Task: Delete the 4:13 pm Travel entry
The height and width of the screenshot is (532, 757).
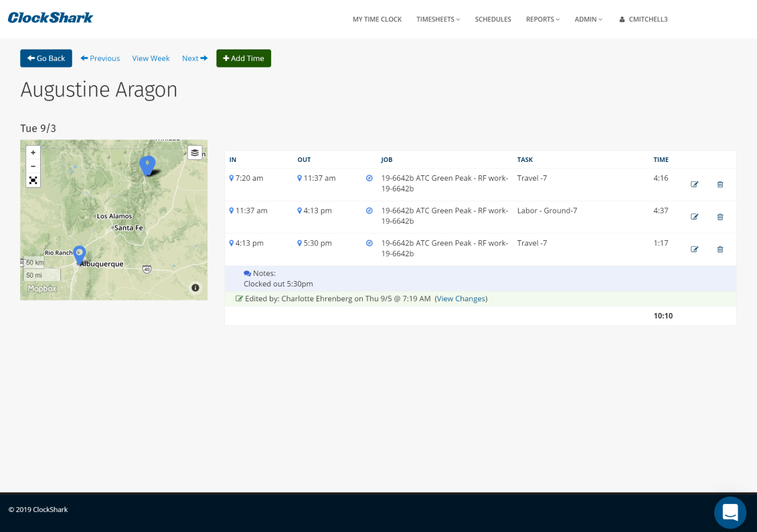Action: (x=720, y=250)
